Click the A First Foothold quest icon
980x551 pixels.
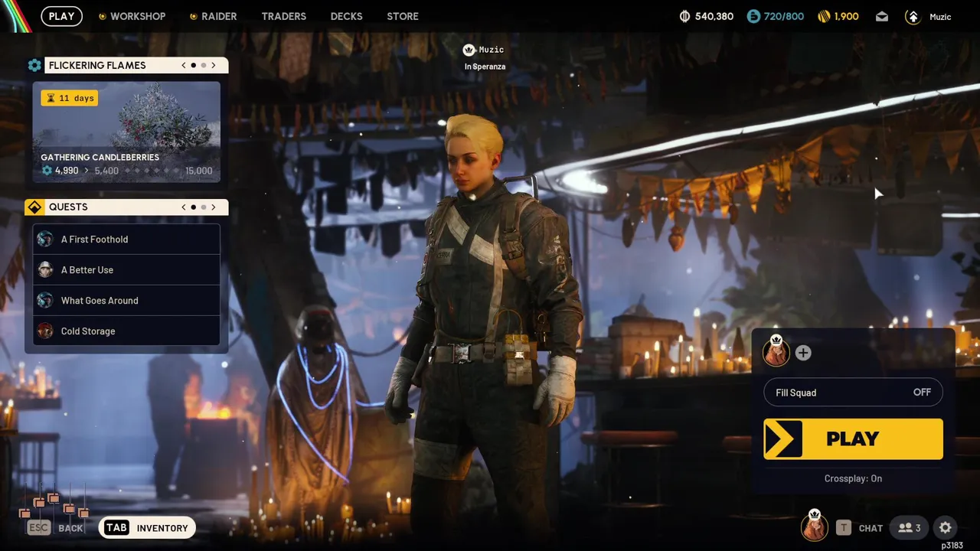[x=45, y=239]
